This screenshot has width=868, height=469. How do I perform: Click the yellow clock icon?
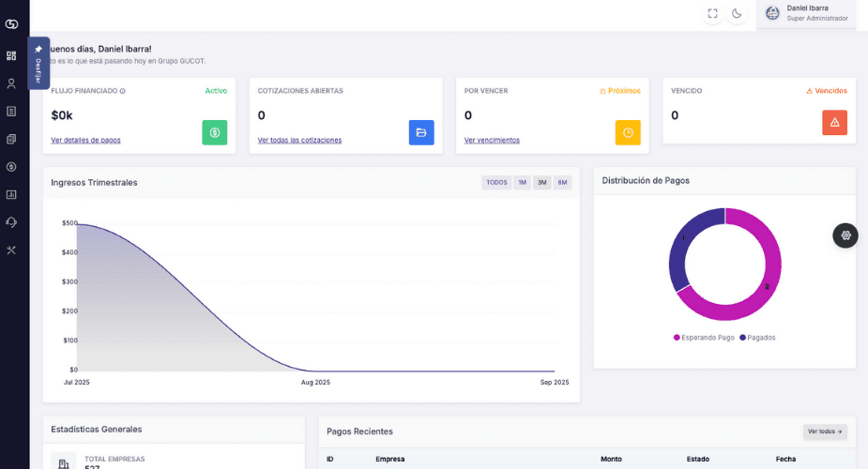[628, 132]
